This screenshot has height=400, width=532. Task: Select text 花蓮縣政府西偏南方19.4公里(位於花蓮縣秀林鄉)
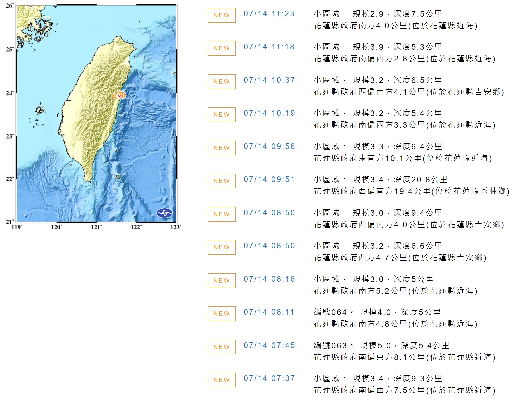coord(412,191)
